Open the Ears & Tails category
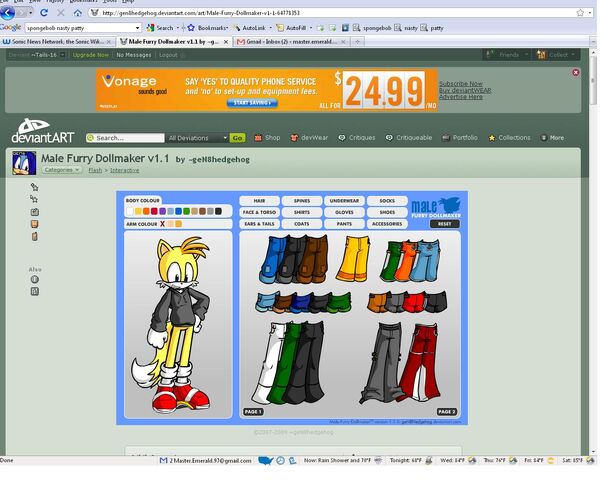 pos(259,224)
